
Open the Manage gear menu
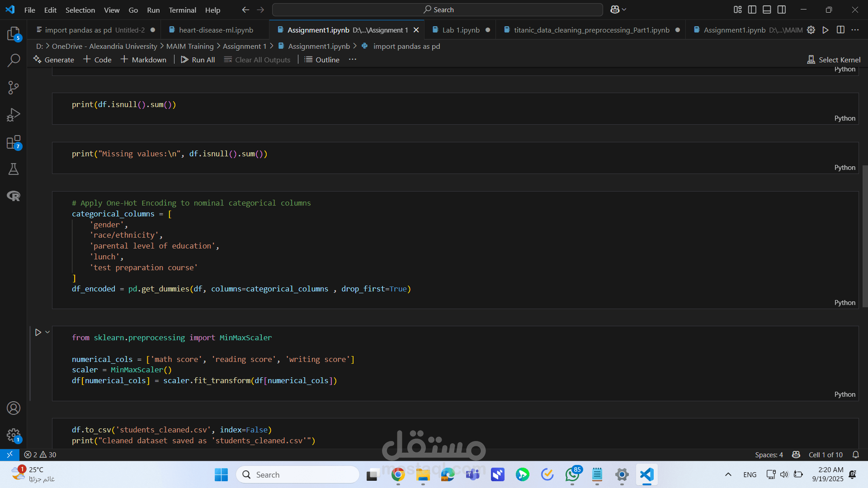[x=14, y=435]
